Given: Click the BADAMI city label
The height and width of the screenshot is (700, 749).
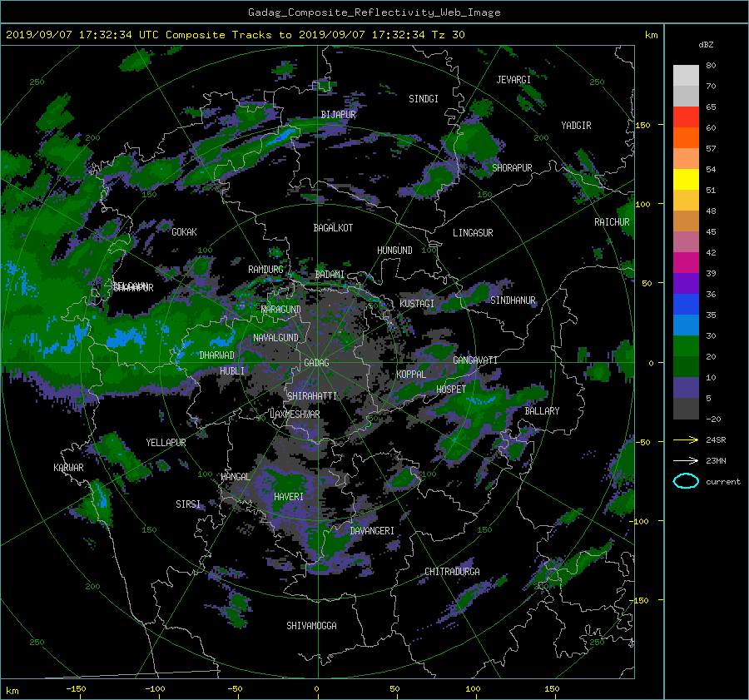Looking at the screenshot, I should (x=330, y=275).
